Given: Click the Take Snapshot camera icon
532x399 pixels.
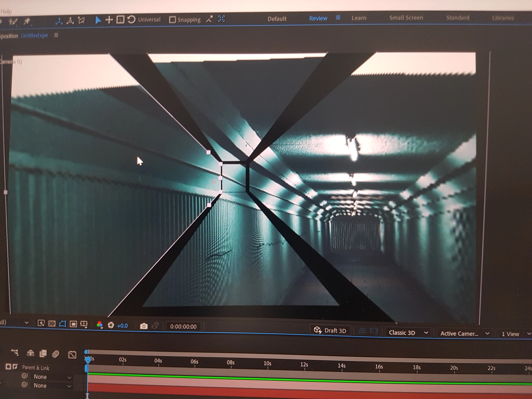Looking at the screenshot, I should 144,326.
